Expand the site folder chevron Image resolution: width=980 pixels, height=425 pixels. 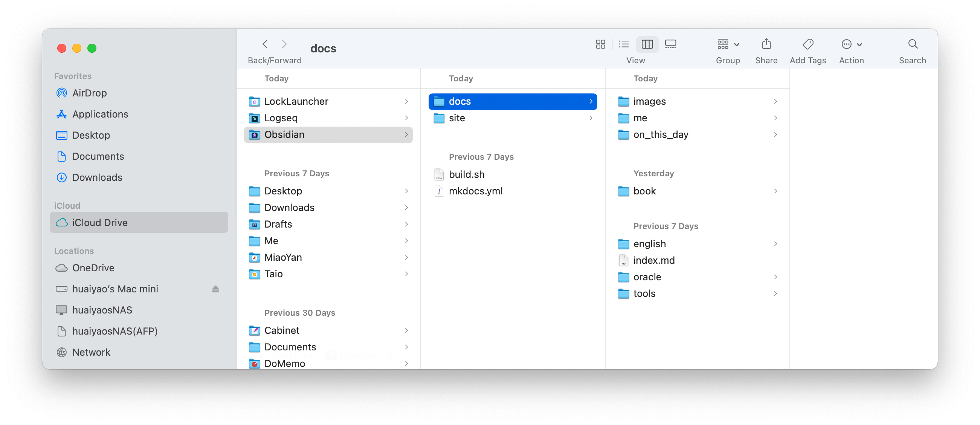(591, 118)
